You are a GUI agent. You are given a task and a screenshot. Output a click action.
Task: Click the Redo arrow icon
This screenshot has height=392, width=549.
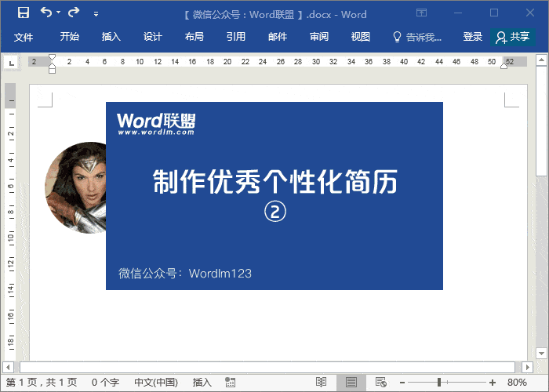pyautogui.click(x=74, y=13)
